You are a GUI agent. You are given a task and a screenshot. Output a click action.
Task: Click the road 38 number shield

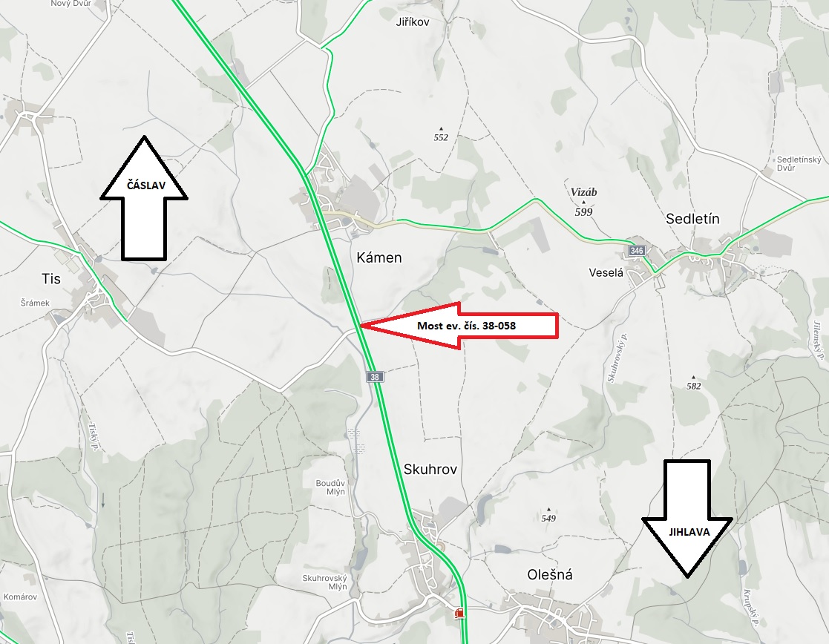[x=374, y=377]
